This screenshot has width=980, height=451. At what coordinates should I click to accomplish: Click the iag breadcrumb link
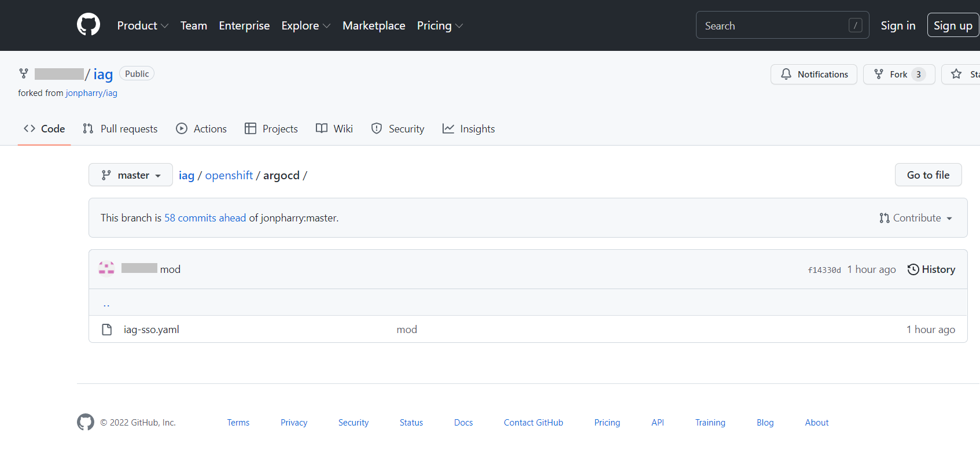[x=186, y=175]
